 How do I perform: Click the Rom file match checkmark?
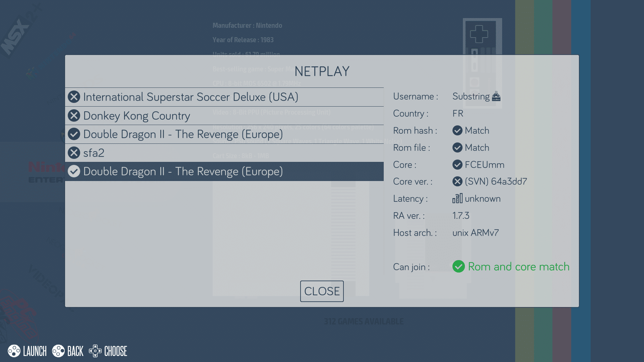[x=457, y=147]
